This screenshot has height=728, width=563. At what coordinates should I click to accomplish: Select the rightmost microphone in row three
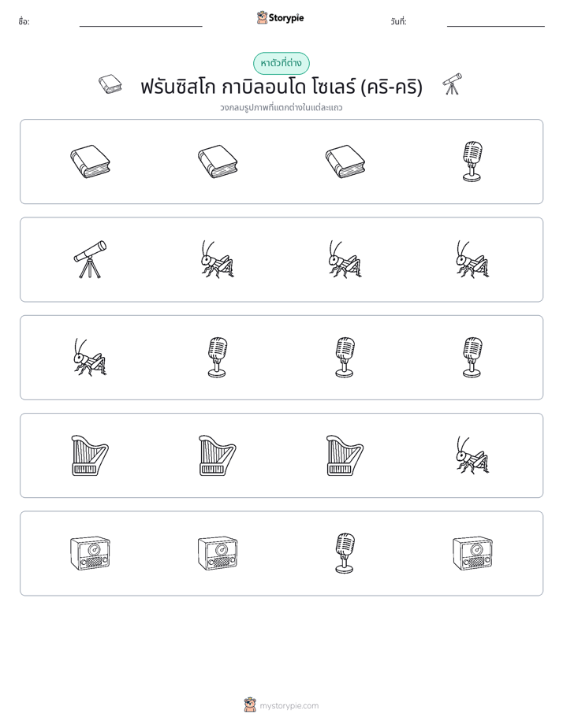(x=472, y=358)
